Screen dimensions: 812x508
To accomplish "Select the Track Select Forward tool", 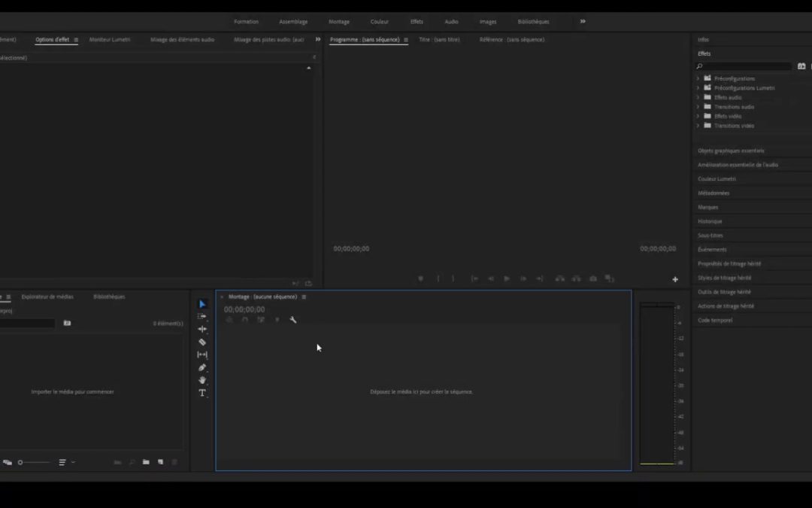I will click(x=201, y=316).
